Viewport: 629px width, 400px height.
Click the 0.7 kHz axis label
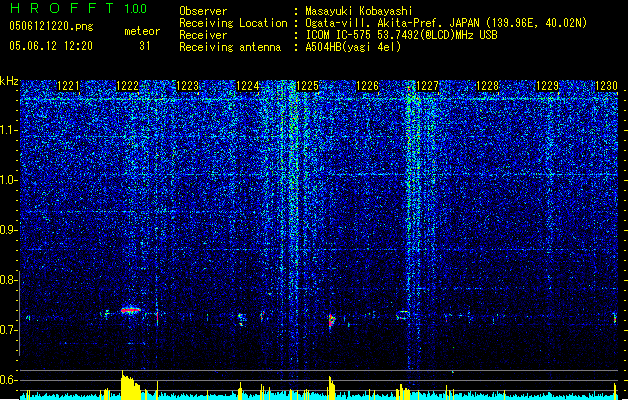[x=9, y=330]
